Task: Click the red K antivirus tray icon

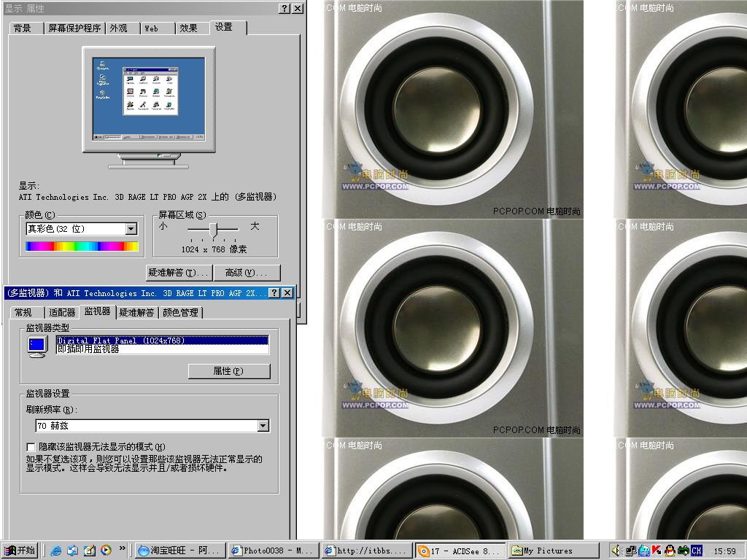Action: tap(657, 551)
